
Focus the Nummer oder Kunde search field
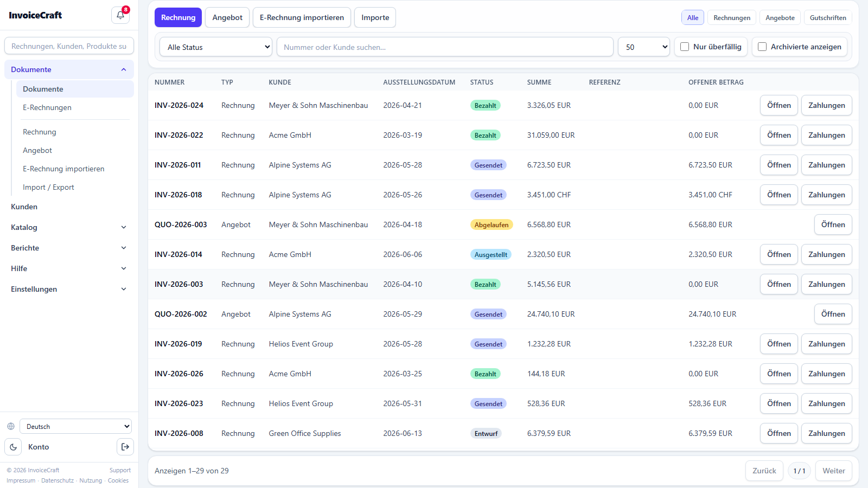point(445,47)
